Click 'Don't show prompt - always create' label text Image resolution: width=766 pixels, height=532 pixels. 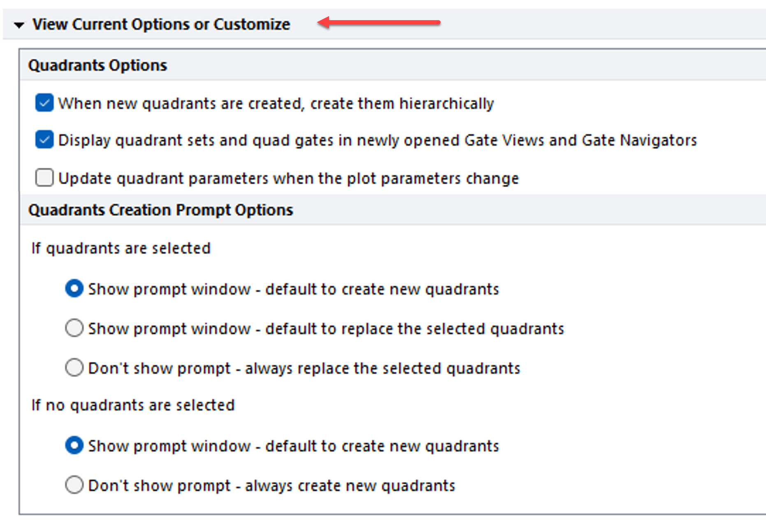pyautogui.click(x=272, y=486)
